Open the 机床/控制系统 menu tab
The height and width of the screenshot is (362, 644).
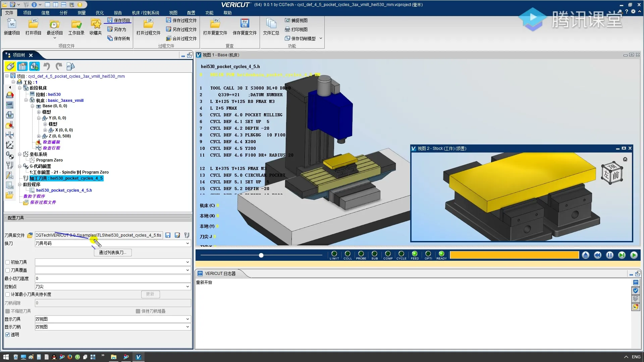click(145, 13)
